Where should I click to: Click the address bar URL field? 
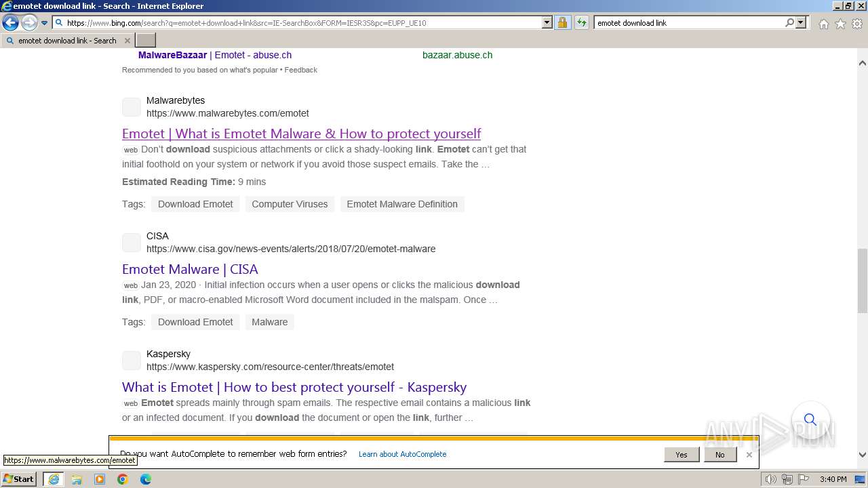[x=302, y=22]
